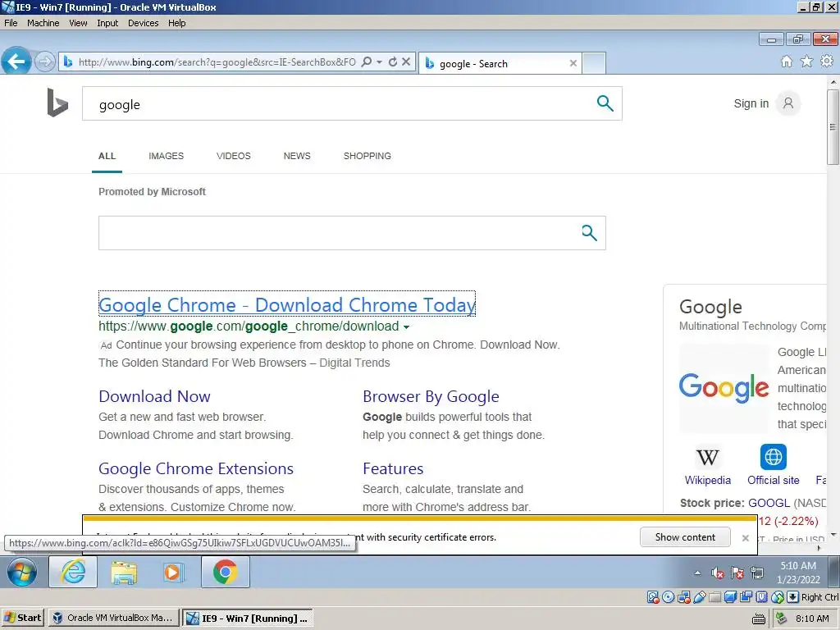Refresh the page with the reload icon
This screenshot has width=840, height=630.
(393, 62)
